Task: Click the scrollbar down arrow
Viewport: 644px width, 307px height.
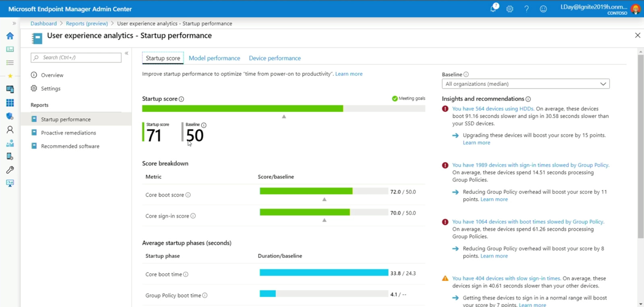Action: click(x=640, y=304)
